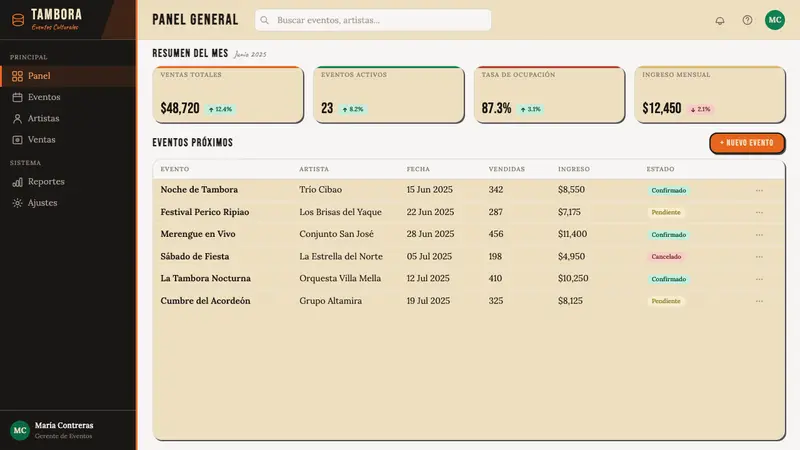This screenshot has height=450, width=800.
Task: Open options menu for Sábado de Fiesta
Action: (759, 257)
